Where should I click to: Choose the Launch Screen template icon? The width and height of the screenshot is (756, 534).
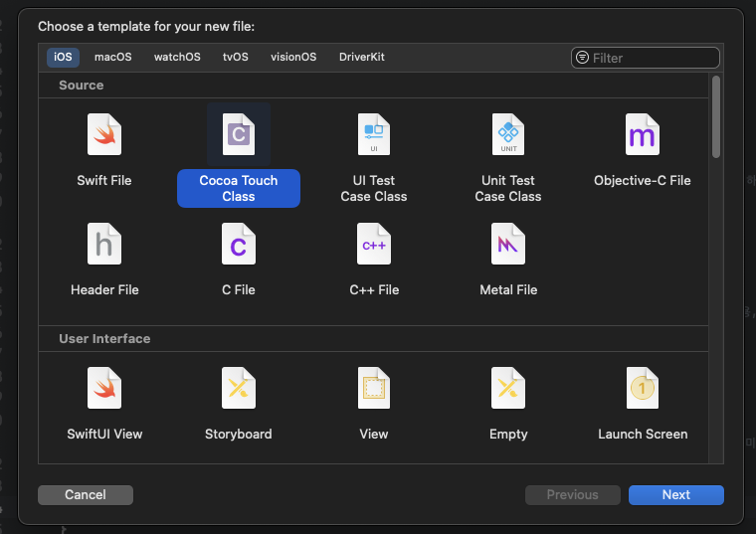pos(643,388)
